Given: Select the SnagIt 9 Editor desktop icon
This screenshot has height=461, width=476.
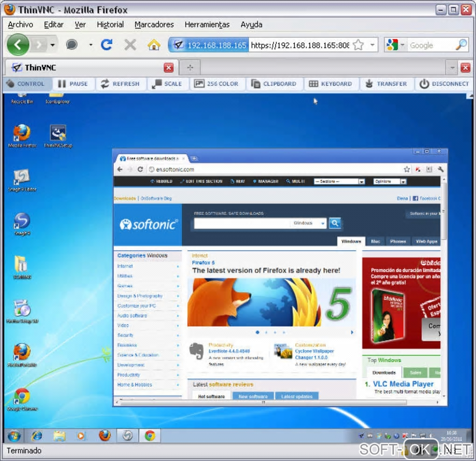Looking at the screenshot, I should pyautogui.click(x=22, y=180).
